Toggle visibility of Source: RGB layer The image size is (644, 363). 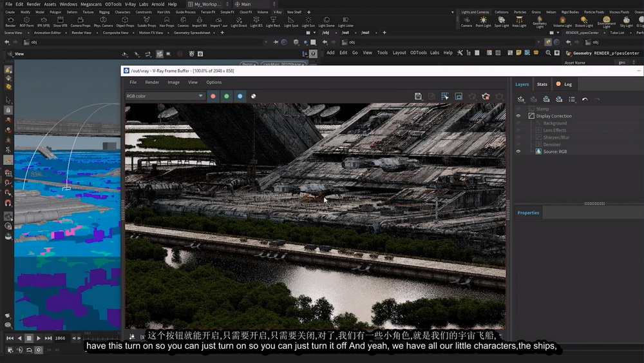(x=518, y=152)
